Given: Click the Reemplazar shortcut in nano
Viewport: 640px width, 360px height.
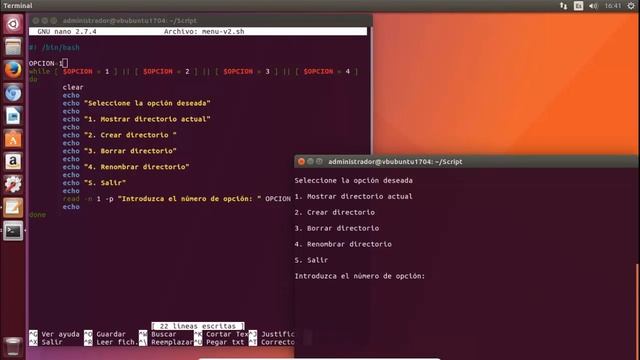Looking at the screenshot, I should pos(166,342).
